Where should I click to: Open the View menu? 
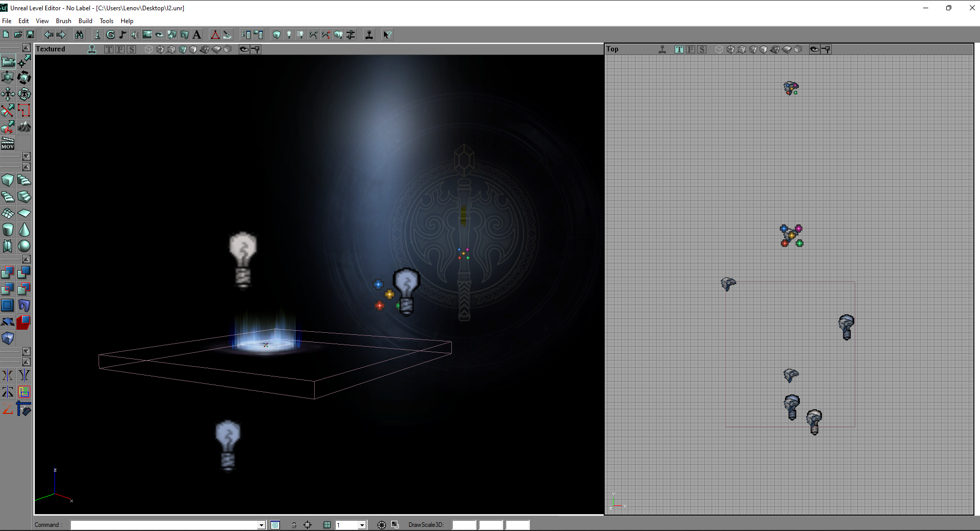click(42, 21)
